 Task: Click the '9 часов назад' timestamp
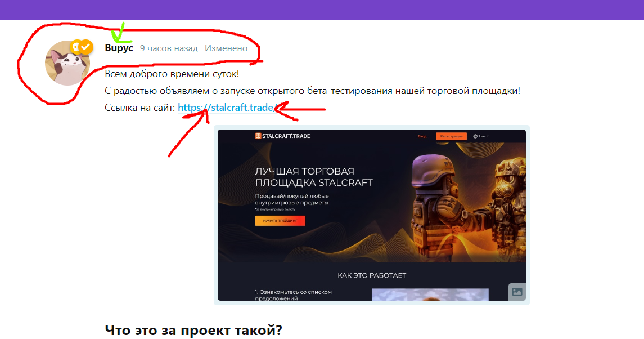[168, 48]
